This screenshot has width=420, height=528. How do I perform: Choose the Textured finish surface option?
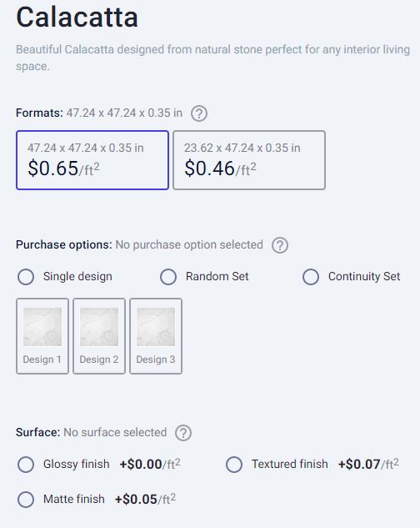234,465
